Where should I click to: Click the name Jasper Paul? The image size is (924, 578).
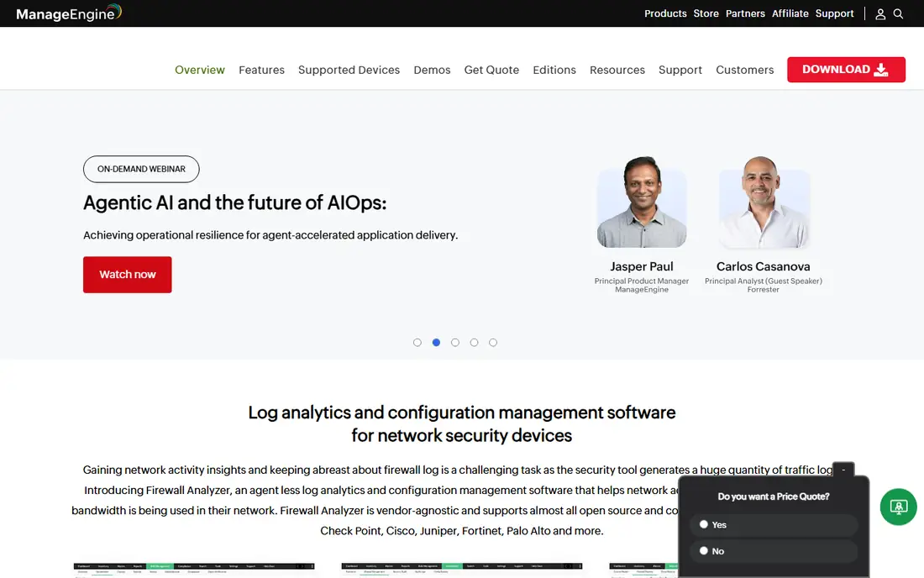click(x=642, y=266)
